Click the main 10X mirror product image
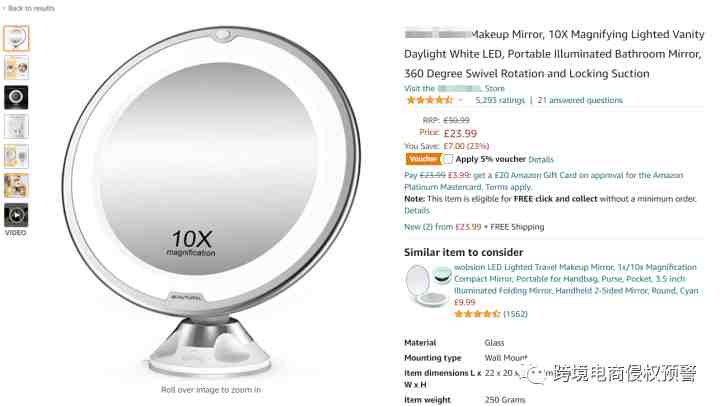The width and height of the screenshot is (720, 406). pos(211,202)
